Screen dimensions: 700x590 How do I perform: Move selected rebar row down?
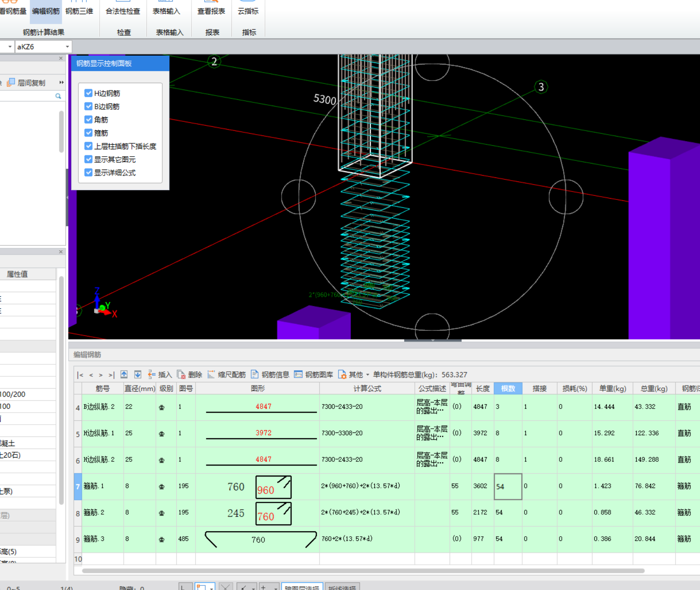click(137, 374)
